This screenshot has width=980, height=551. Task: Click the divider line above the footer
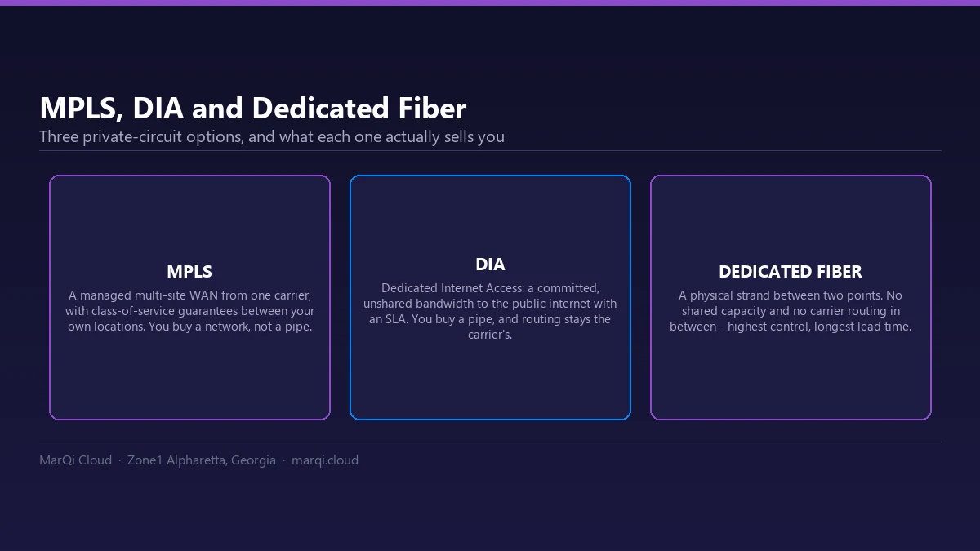tap(490, 442)
